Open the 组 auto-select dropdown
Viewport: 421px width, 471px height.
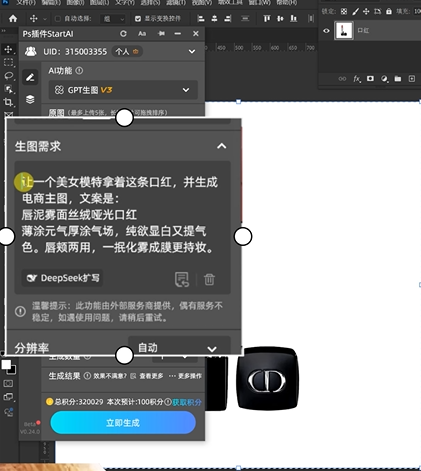tap(113, 19)
